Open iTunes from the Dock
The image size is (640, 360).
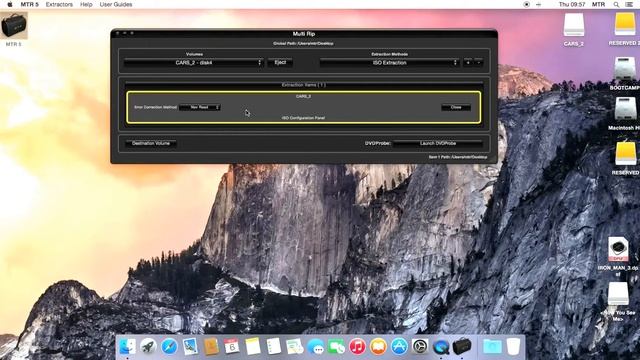[x=357, y=347]
